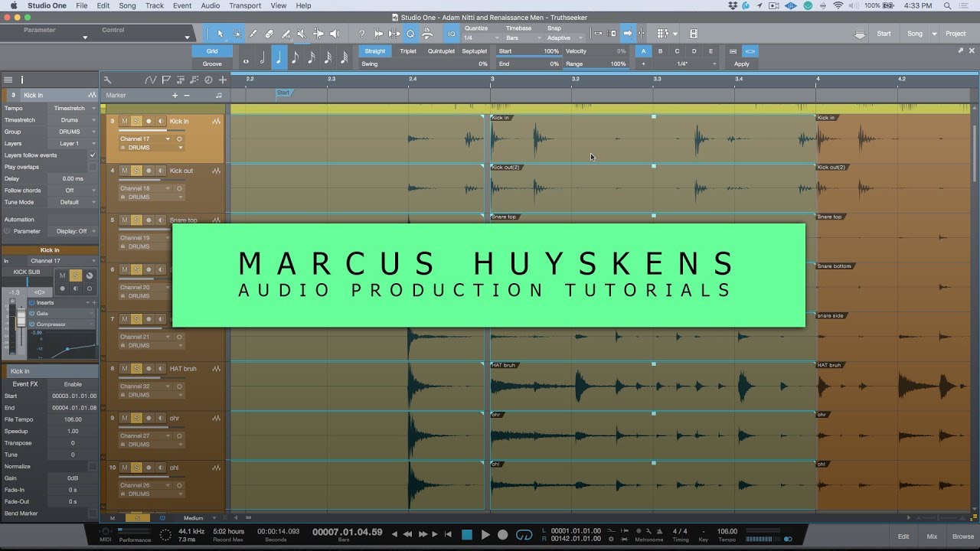Open the tempo track clock icon

click(208, 80)
